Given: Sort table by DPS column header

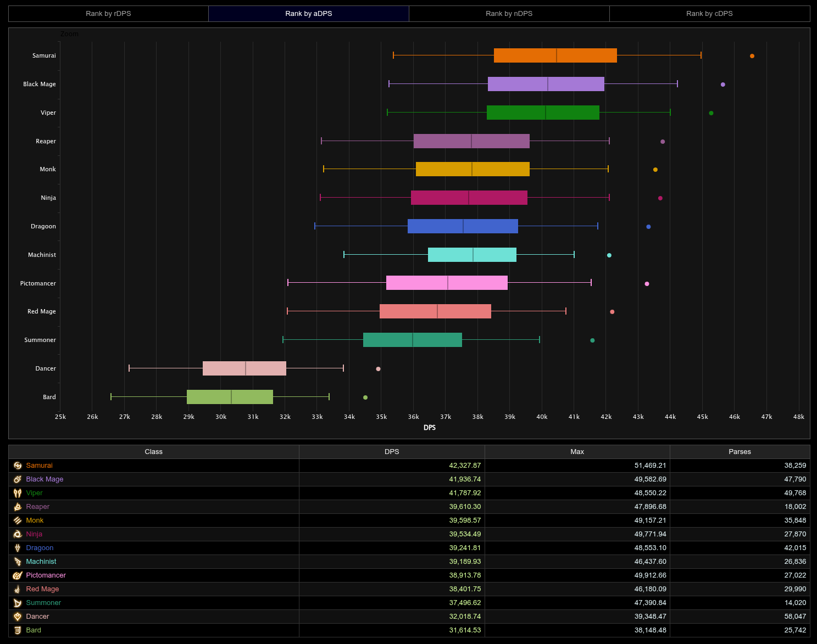Looking at the screenshot, I should tap(392, 452).
